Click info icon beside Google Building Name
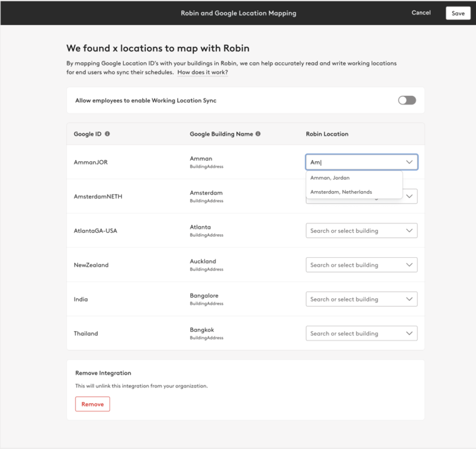476x449 pixels. [x=258, y=134]
